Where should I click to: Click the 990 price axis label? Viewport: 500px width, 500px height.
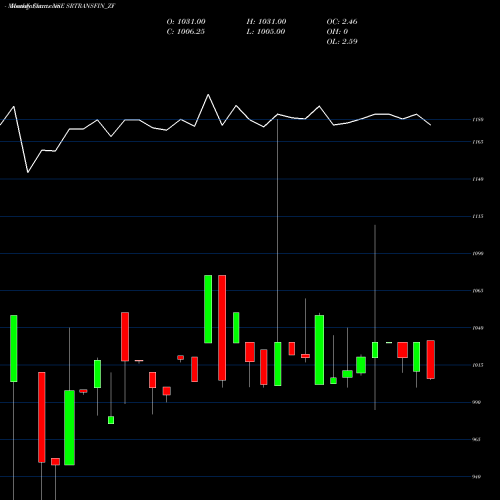point(477,402)
